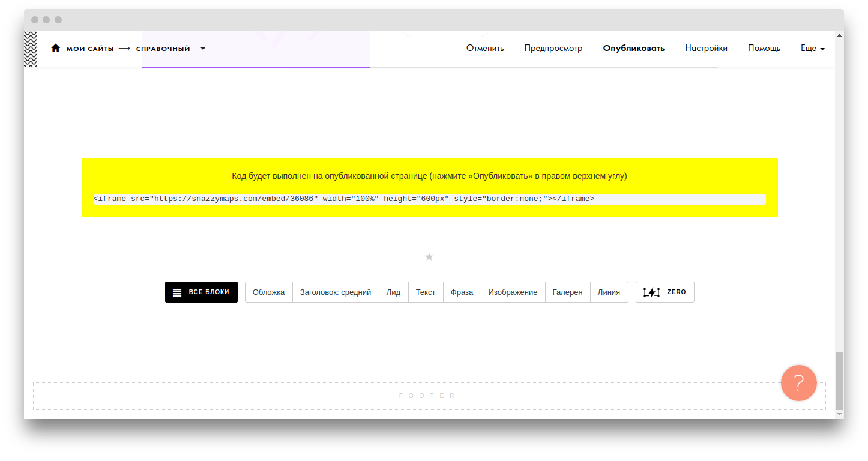Add an Изображение block
This screenshot has width=868, height=461.
[x=513, y=292]
